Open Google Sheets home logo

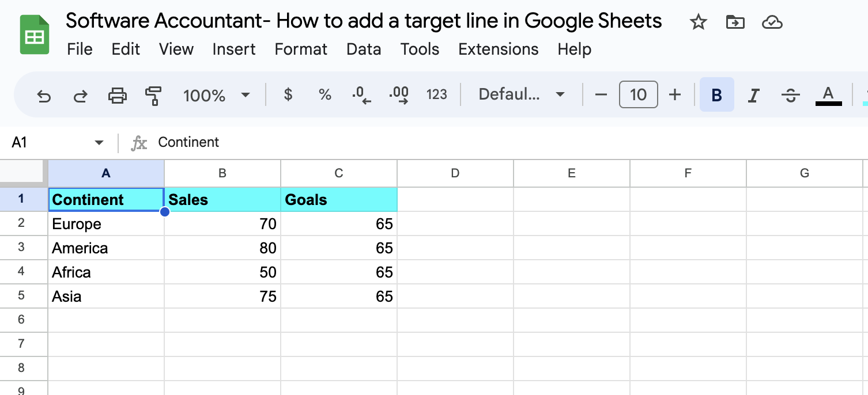tap(35, 35)
